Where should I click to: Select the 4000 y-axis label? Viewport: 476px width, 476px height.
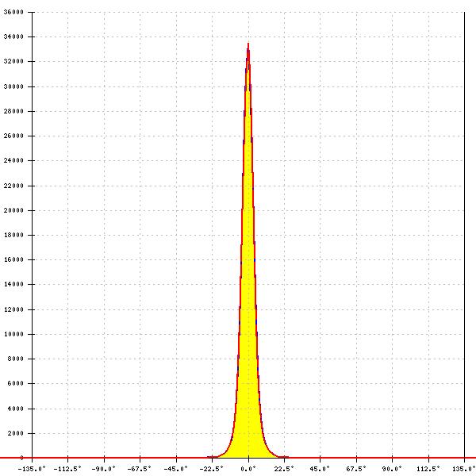tap(15, 409)
